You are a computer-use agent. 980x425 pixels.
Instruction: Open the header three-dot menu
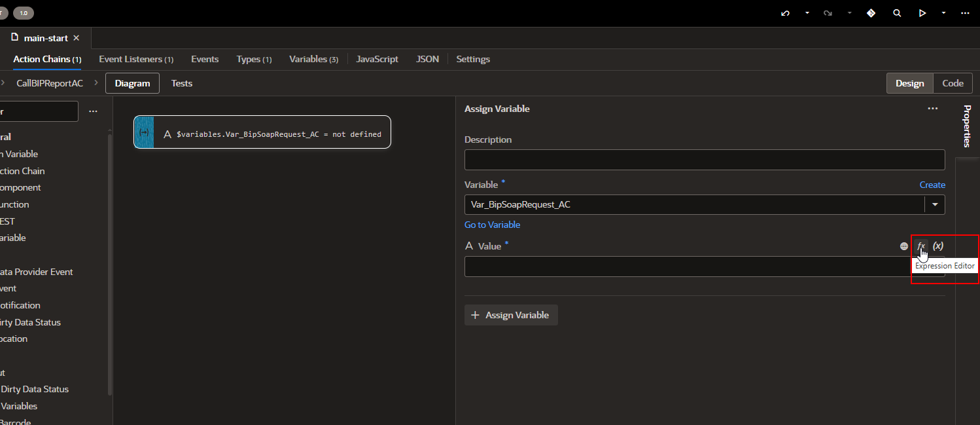click(x=964, y=13)
